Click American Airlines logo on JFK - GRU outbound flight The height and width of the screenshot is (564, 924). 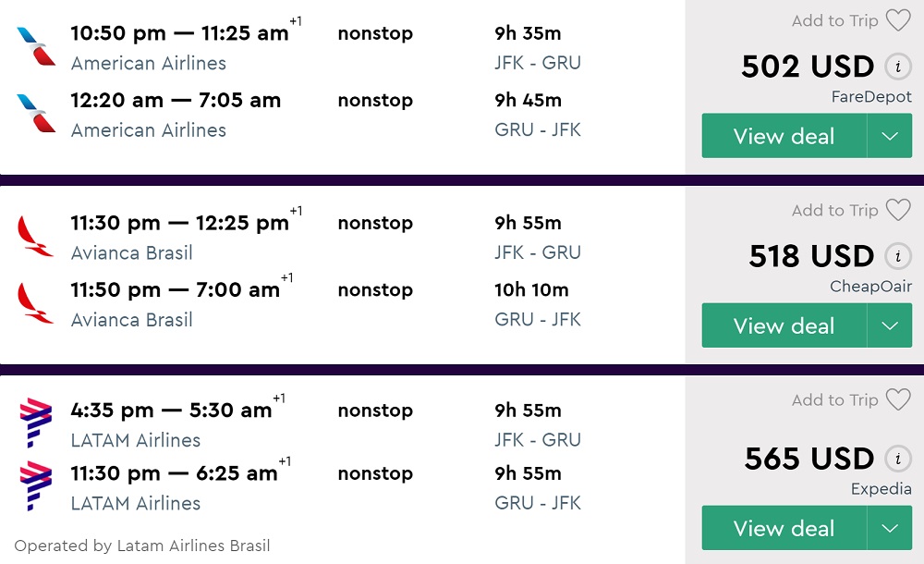pos(36,46)
